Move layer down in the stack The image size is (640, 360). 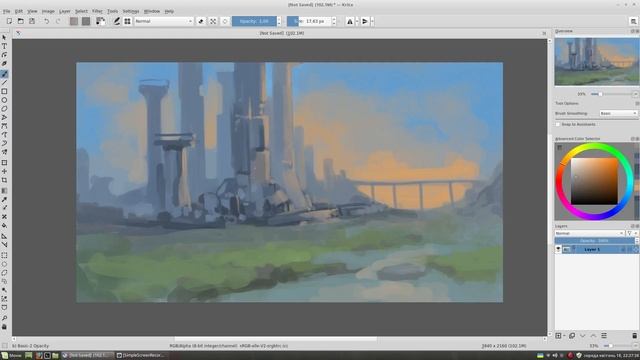[x=582, y=336]
